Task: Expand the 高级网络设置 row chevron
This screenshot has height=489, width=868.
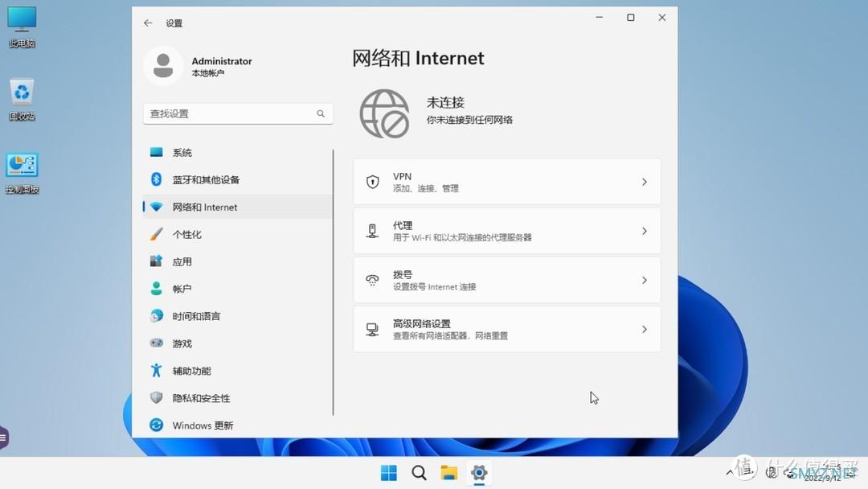Action: tap(645, 330)
